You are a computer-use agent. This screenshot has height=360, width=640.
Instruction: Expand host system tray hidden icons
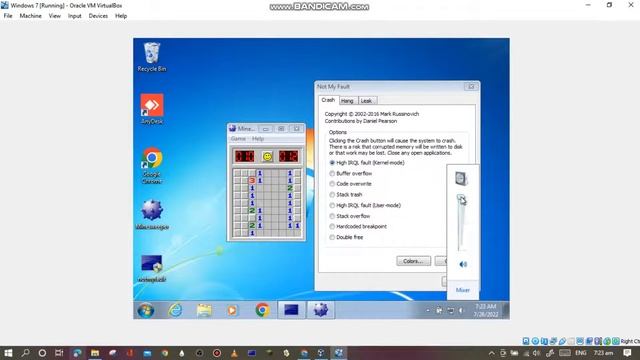pos(492,353)
